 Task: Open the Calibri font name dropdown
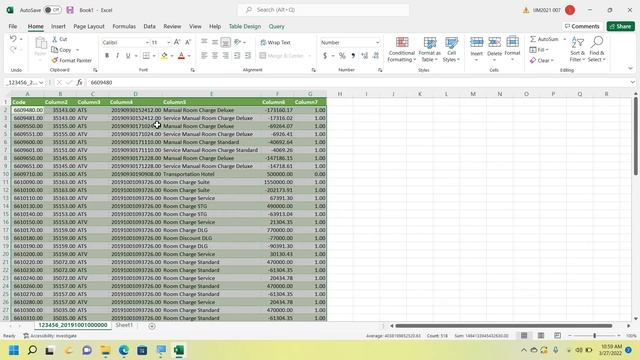pyautogui.click(x=147, y=42)
